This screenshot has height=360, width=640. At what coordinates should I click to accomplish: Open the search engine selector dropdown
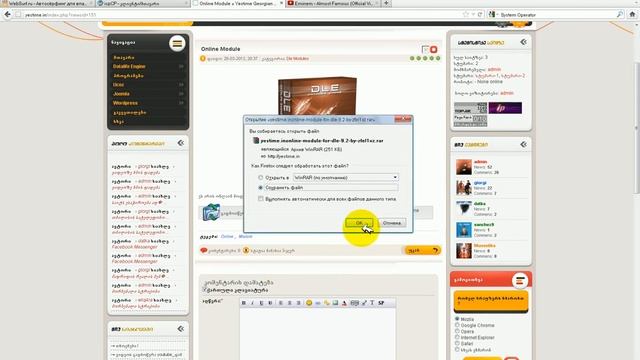493,14
